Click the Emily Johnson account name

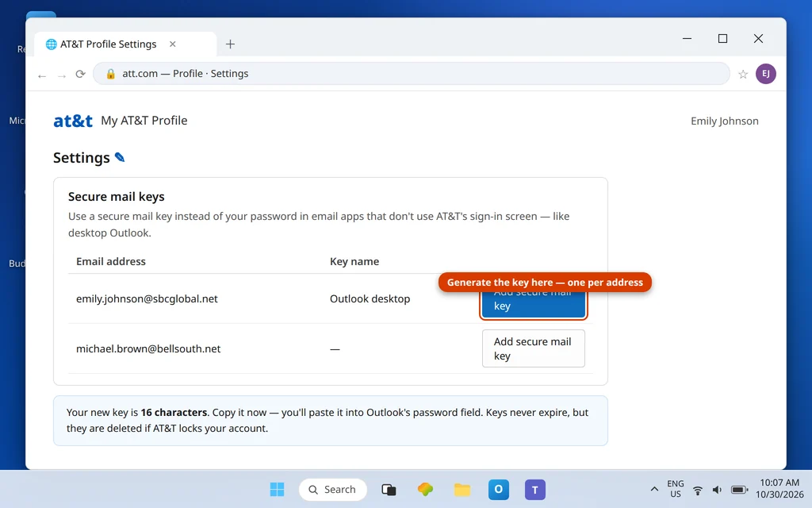click(x=725, y=121)
